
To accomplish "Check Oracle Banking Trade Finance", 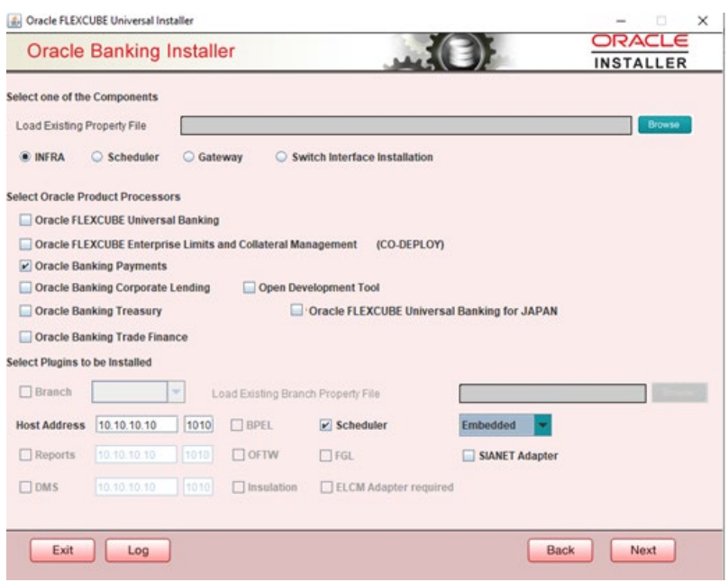I will click(x=25, y=337).
